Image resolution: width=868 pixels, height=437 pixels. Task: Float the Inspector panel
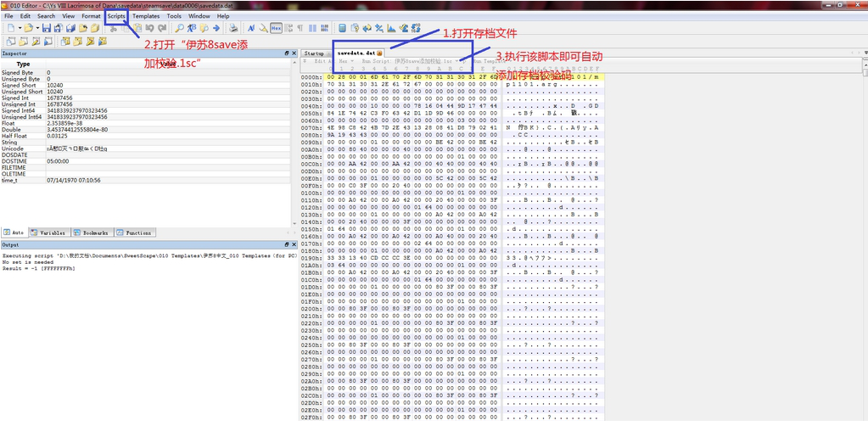[287, 53]
